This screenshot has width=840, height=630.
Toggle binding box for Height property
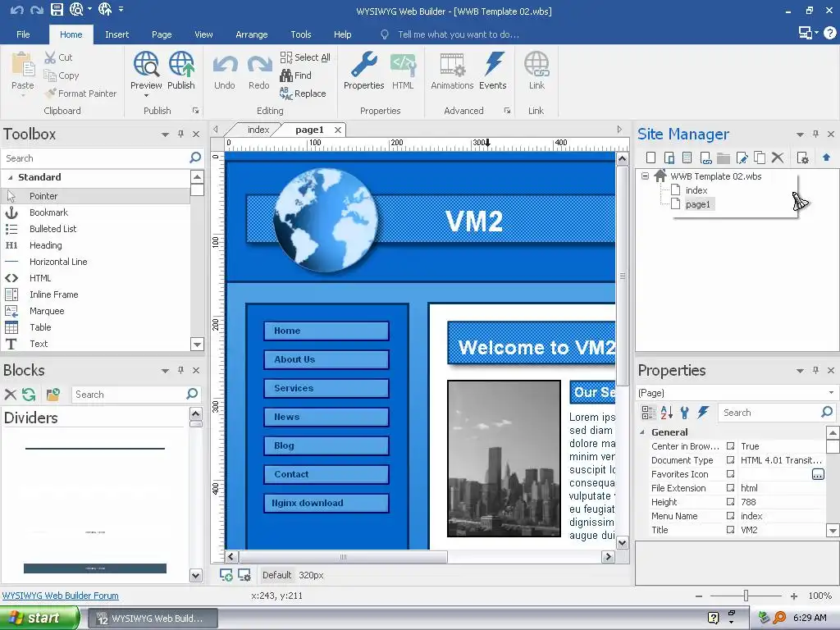(x=730, y=501)
